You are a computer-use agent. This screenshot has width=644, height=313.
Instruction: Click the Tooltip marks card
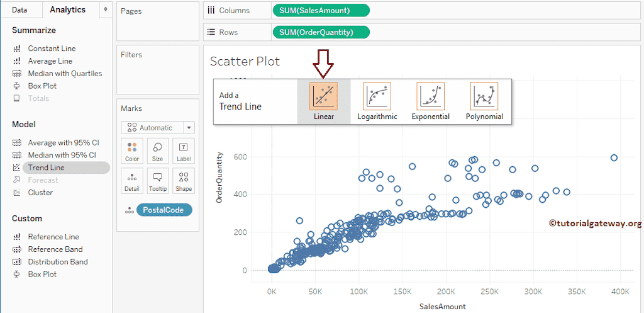[158, 181]
